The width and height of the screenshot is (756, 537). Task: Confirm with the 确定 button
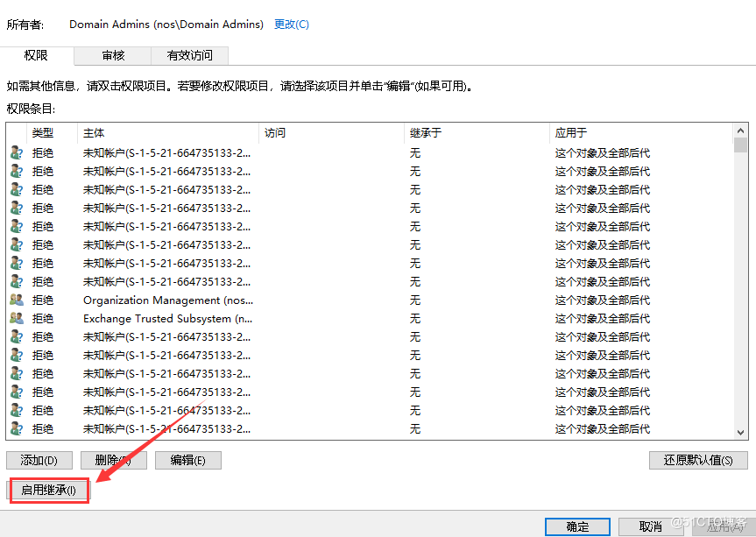(x=577, y=526)
